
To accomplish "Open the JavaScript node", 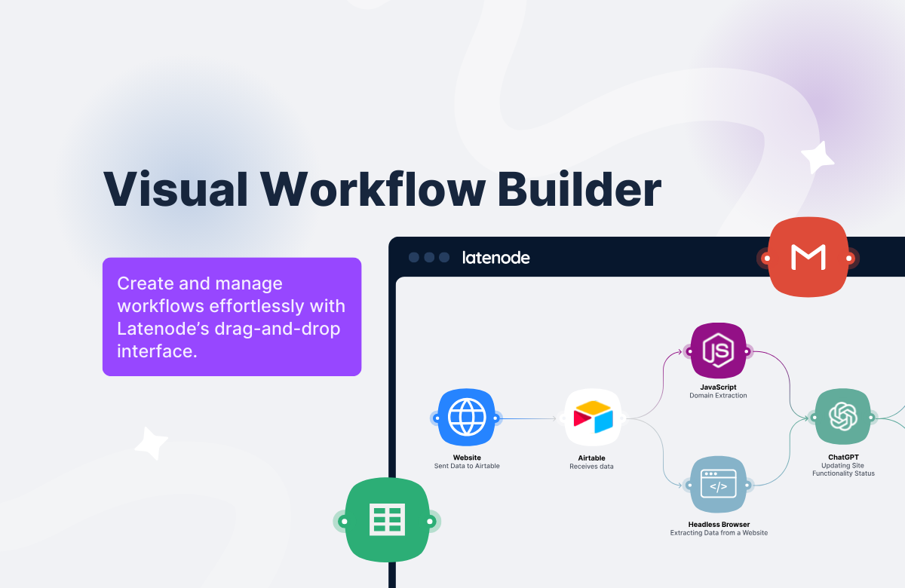I will click(x=718, y=351).
